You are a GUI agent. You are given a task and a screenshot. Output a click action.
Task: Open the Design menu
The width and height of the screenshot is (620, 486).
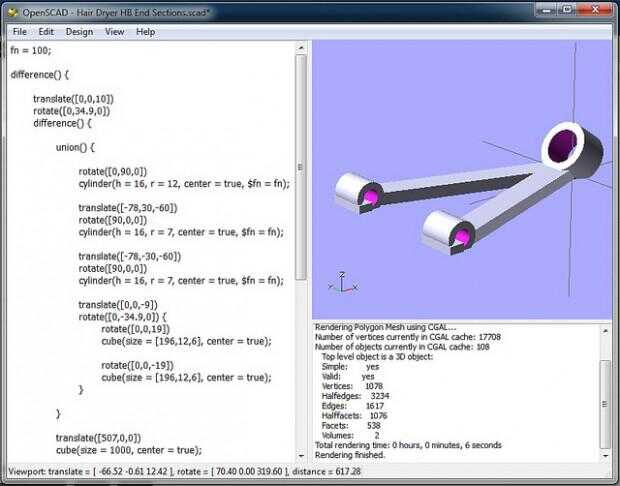tap(79, 32)
